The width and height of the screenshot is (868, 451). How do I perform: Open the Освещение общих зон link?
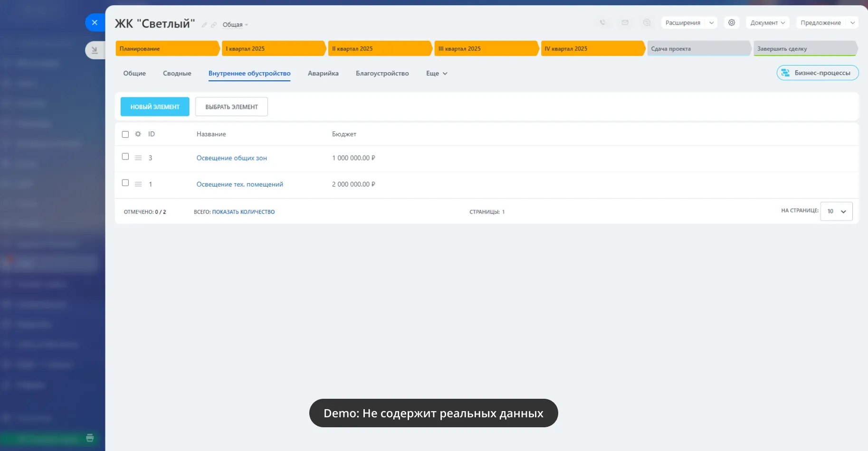(x=232, y=158)
